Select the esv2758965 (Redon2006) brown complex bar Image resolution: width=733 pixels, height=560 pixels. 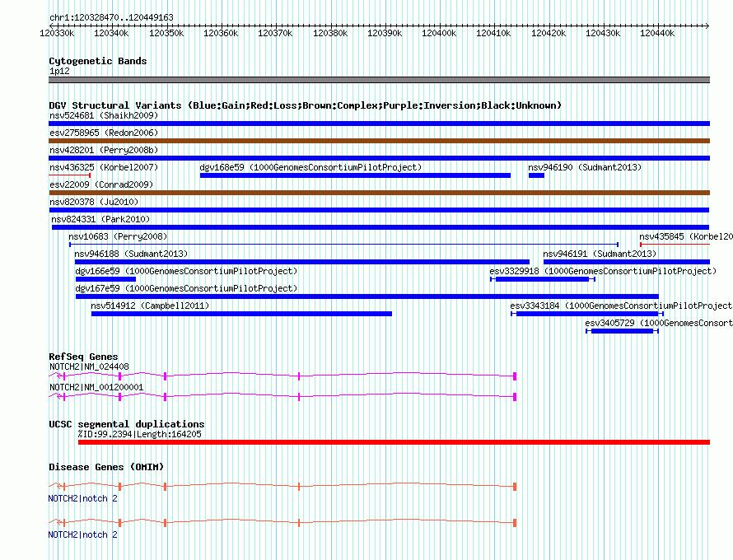tap(379, 141)
